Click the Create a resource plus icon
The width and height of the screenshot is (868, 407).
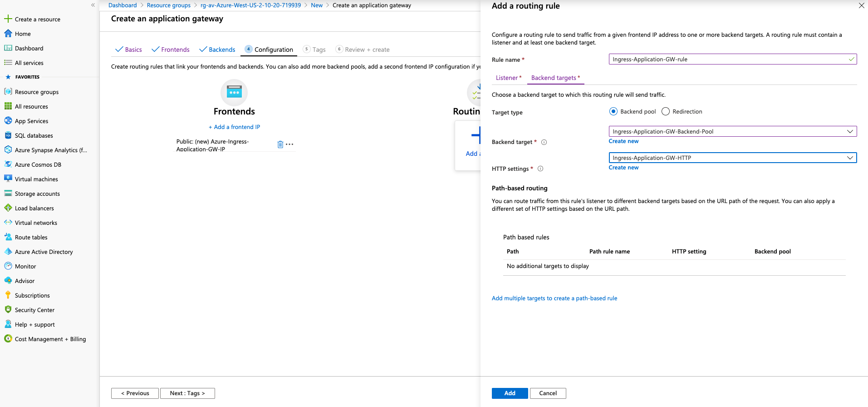point(8,19)
